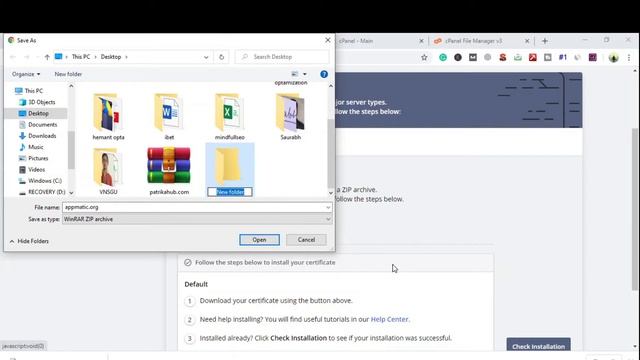Close the cPanel File Manager tab
Image resolution: width=640 pixels, height=360 pixels.
tap(527, 41)
